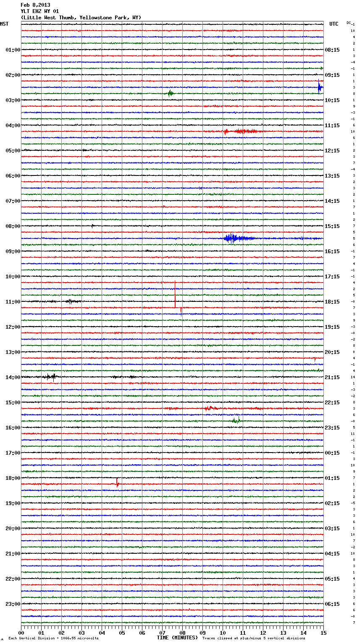Click minute '05' on the bottom time axis
The height and width of the screenshot is (644, 357).
[122, 633]
